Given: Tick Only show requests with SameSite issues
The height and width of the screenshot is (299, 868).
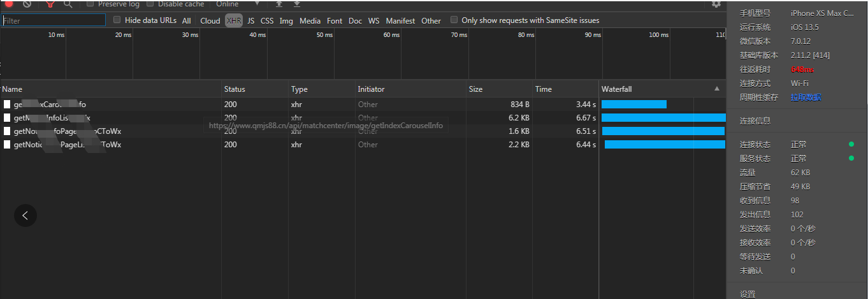Looking at the screenshot, I should pyautogui.click(x=454, y=20).
